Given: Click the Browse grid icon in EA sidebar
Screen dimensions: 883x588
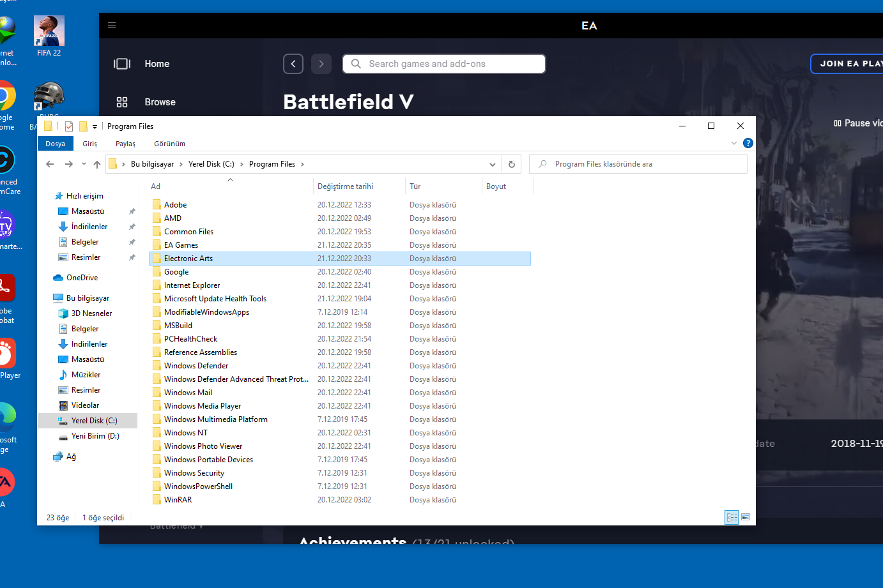Looking at the screenshot, I should pos(122,102).
